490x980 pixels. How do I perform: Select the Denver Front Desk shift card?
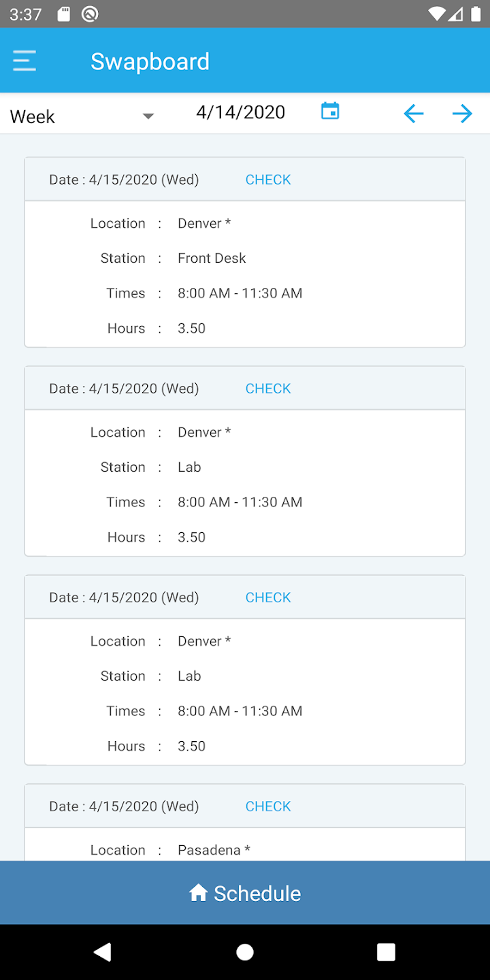[245, 275]
